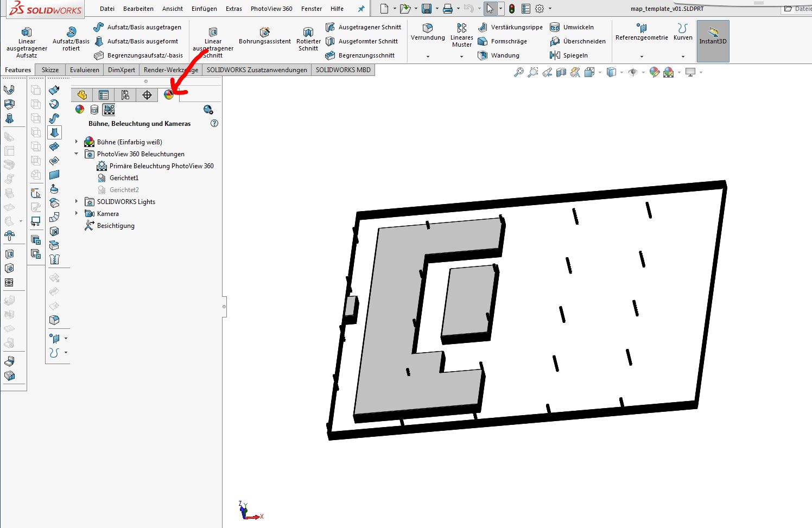Image resolution: width=812 pixels, height=528 pixels.
Task: Open the DisplayManager appearance tab
Action: tap(169, 95)
